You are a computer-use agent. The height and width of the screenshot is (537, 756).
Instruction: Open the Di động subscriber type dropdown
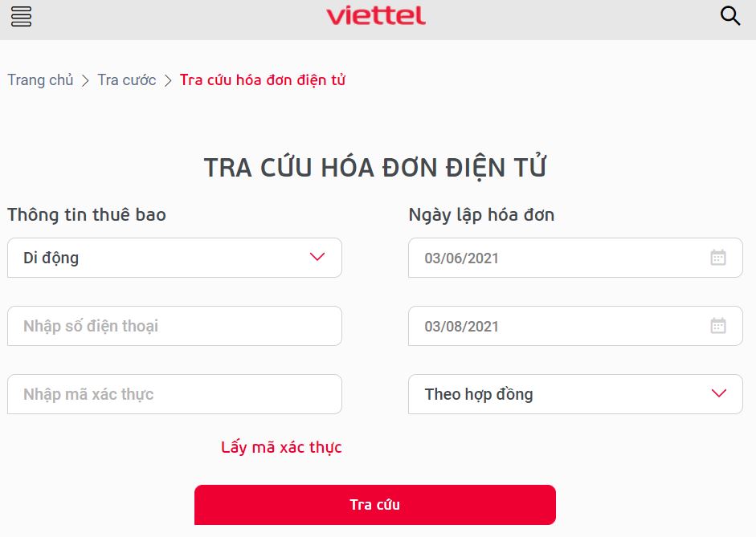coord(174,258)
